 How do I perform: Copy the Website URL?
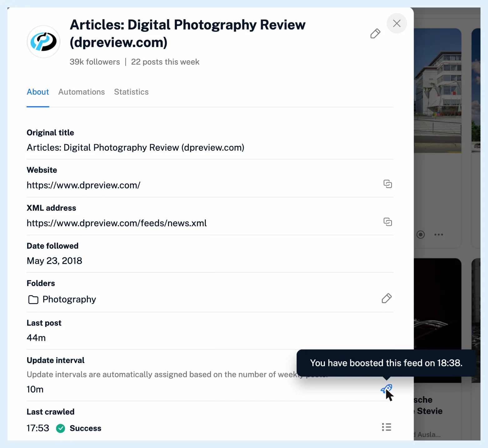[x=387, y=184]
